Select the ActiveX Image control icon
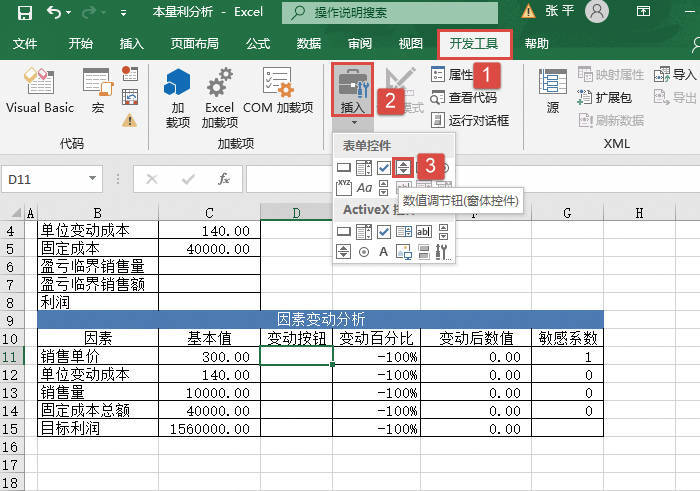This screenshot has height=491, width=700. coord(404,252)
